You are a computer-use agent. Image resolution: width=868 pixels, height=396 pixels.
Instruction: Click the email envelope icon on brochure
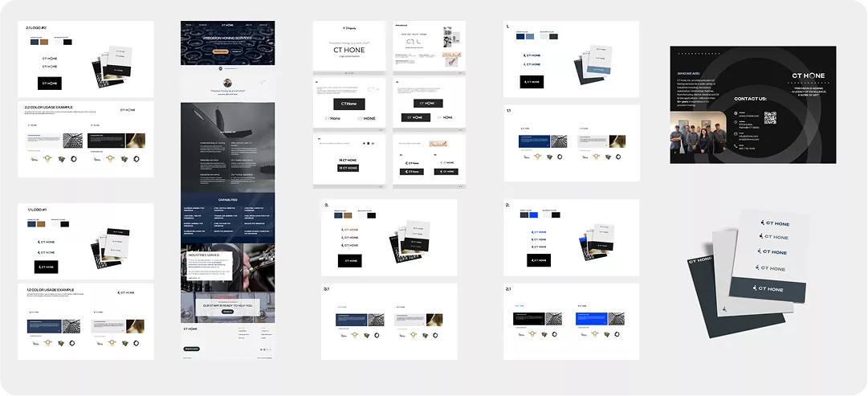click(x=736, y=134)
